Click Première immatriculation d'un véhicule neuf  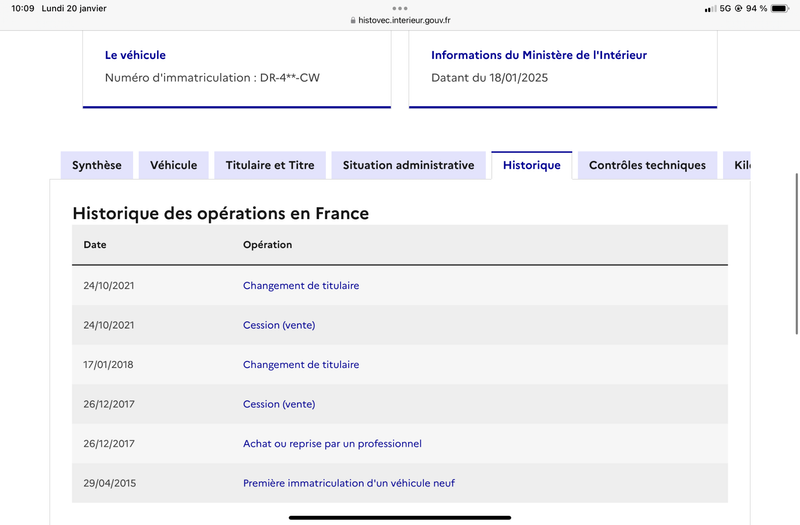[x=349, y=483]
